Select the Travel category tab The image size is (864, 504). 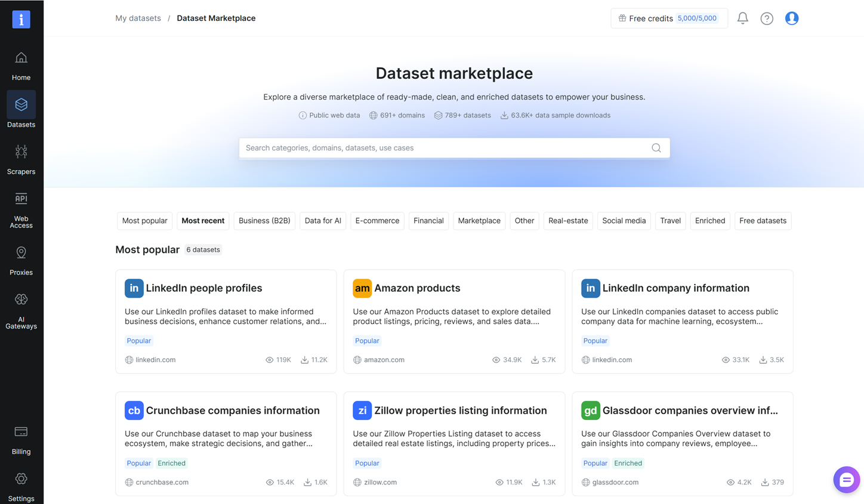click(x=671, y=221)
